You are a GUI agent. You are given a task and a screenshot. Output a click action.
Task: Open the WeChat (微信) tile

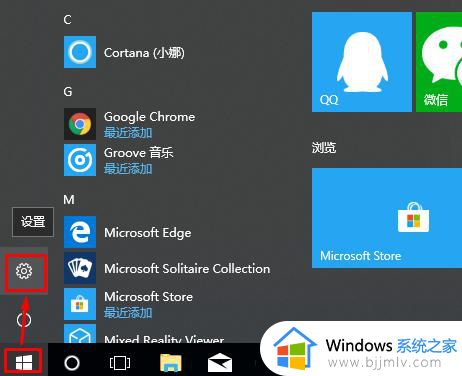click(x=439, y=62)
